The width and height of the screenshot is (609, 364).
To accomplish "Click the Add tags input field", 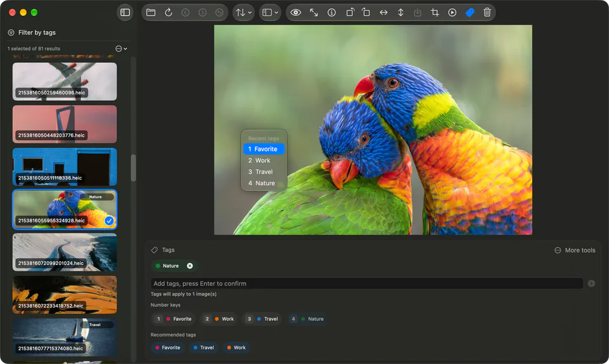I will [x=367, y=283].
